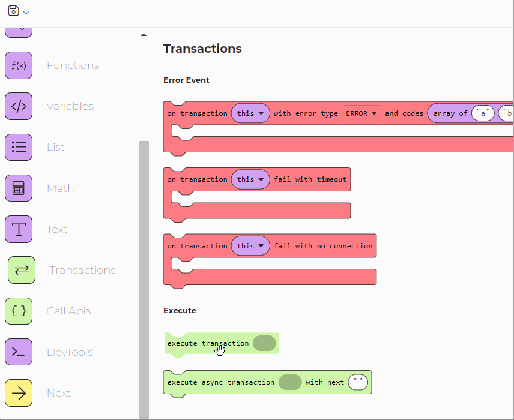Open the save options chevron

[x=26, y=13]
